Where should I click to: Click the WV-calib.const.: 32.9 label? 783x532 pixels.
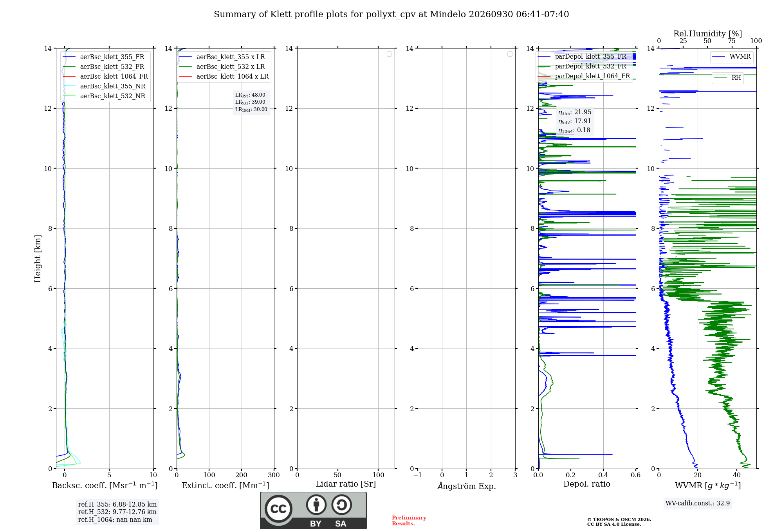tap(698, 503)
